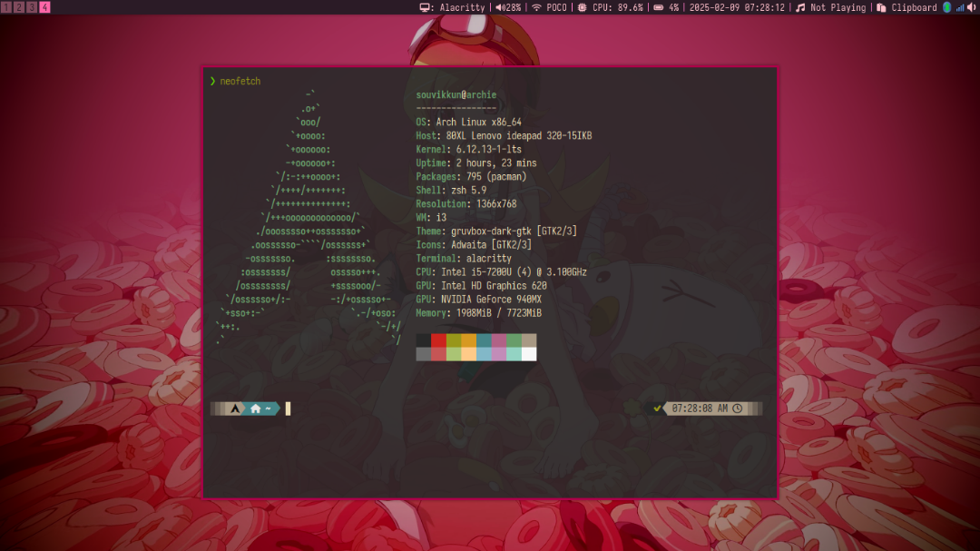
Task: Select workspace 4 on the i3 bar
Action: pyautogui.click(x=44, y=6)
